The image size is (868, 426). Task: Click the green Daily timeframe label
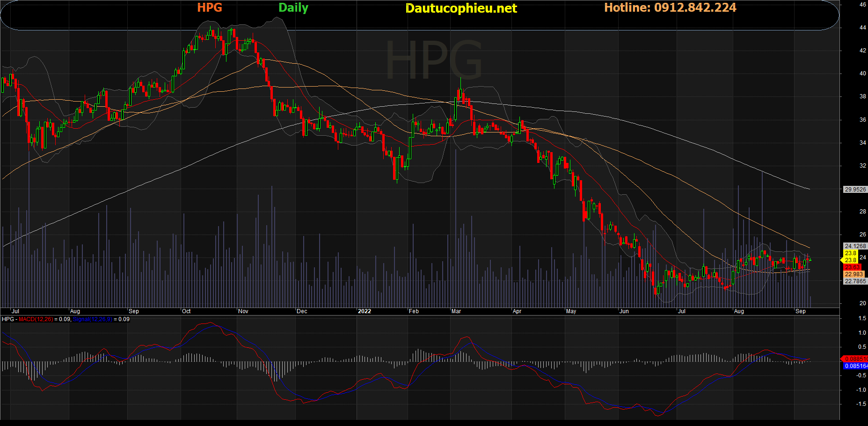coord(293,8)
